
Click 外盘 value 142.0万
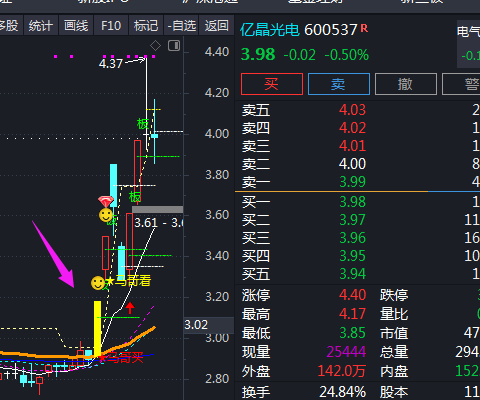point(341,371)
